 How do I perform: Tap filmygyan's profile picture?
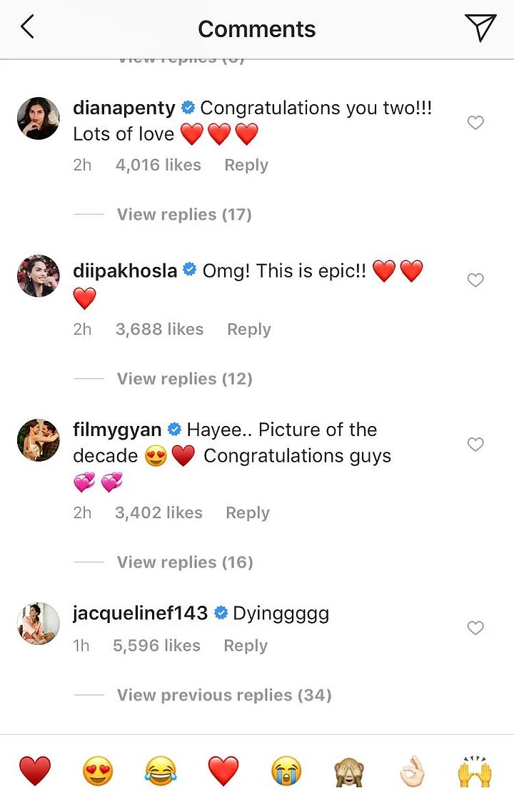pyautogui.click(x=39, y=440)
